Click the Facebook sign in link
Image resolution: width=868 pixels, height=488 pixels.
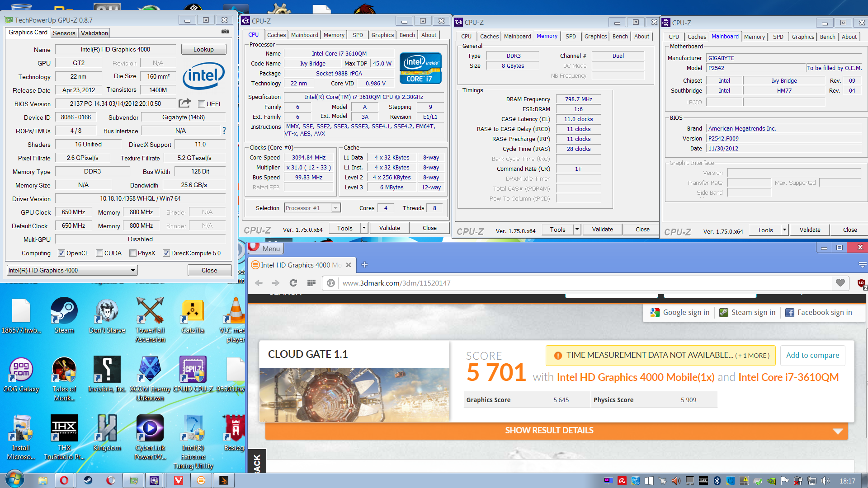(819, 312)
